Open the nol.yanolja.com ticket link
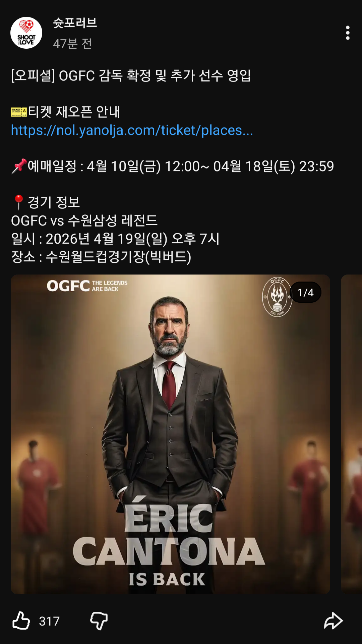This screenshot has width=362, height=644. pos(132,130)
